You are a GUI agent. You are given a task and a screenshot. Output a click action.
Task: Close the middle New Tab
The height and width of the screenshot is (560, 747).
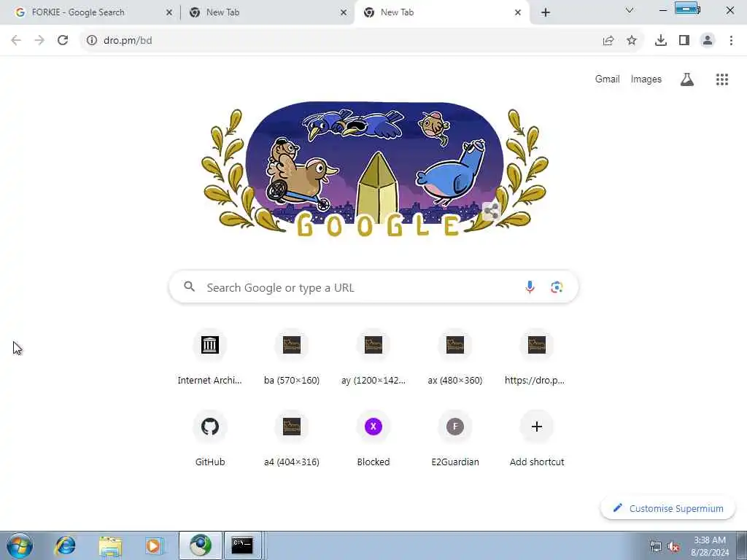coord(344,12)
